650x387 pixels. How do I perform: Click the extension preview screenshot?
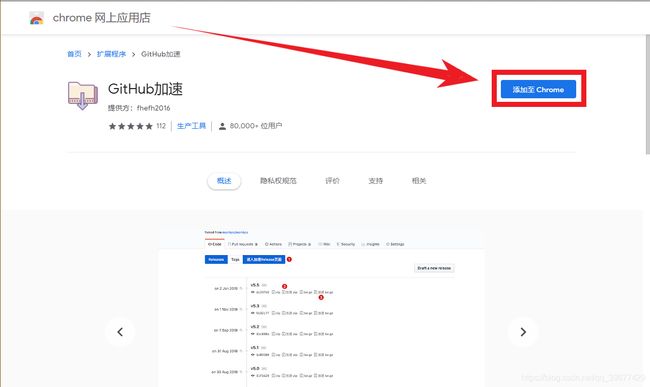coord(321,307)
